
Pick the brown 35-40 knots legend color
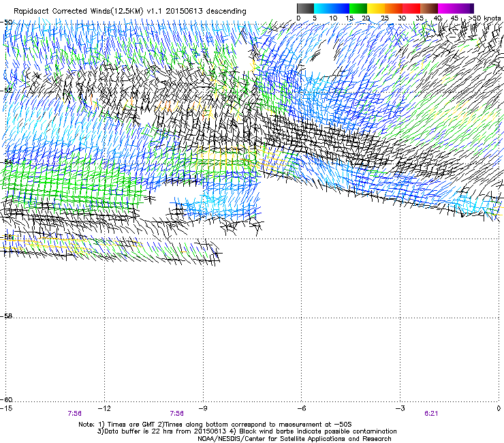click(429, 8)
